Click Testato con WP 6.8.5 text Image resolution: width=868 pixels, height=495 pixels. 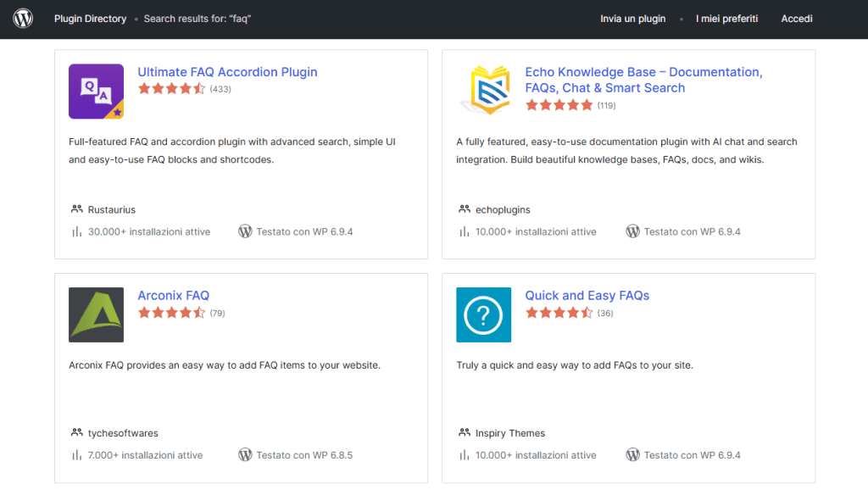pos(304,455)
